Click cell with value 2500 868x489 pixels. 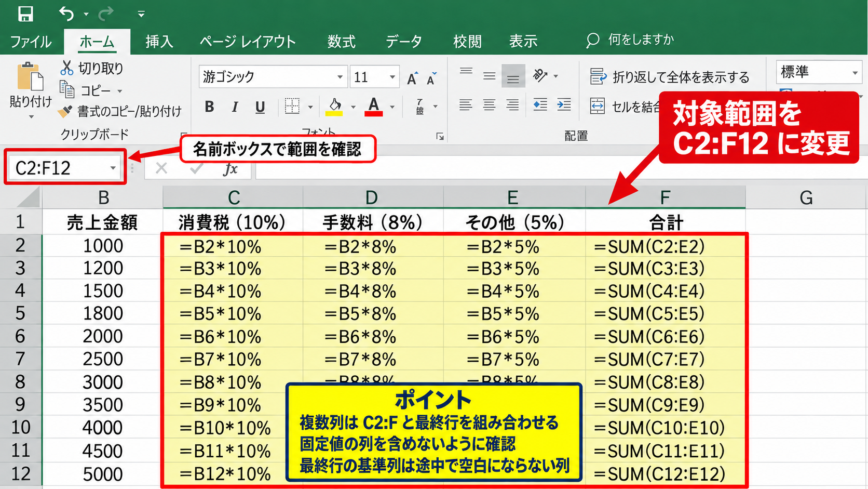[102, 359]
